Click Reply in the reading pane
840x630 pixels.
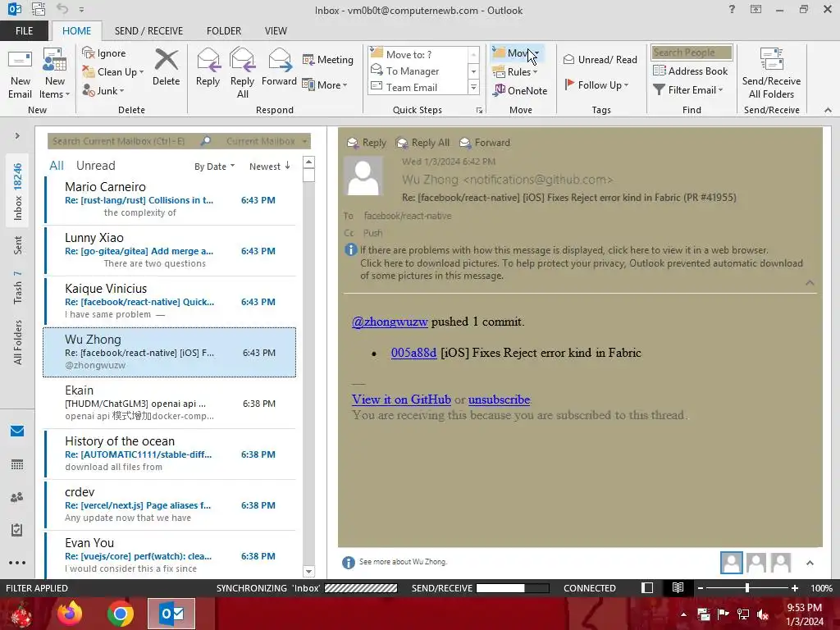(367, 143)
